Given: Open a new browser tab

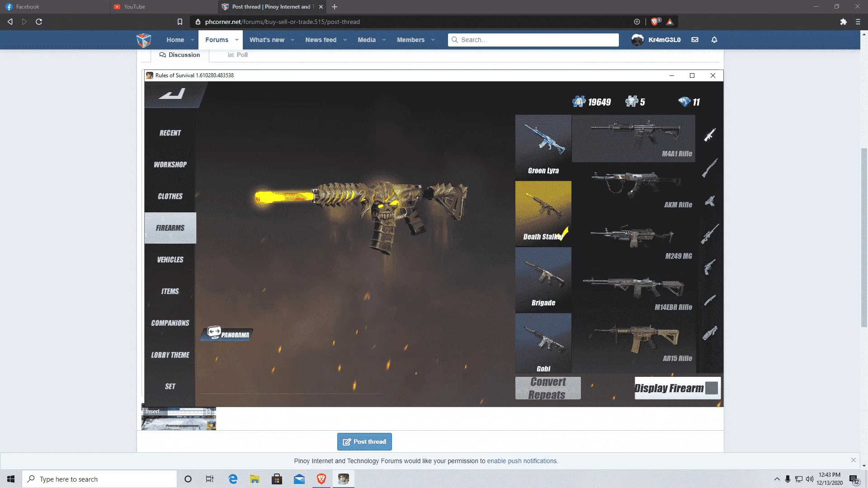Looking at the screenshot, I should 335,7.
